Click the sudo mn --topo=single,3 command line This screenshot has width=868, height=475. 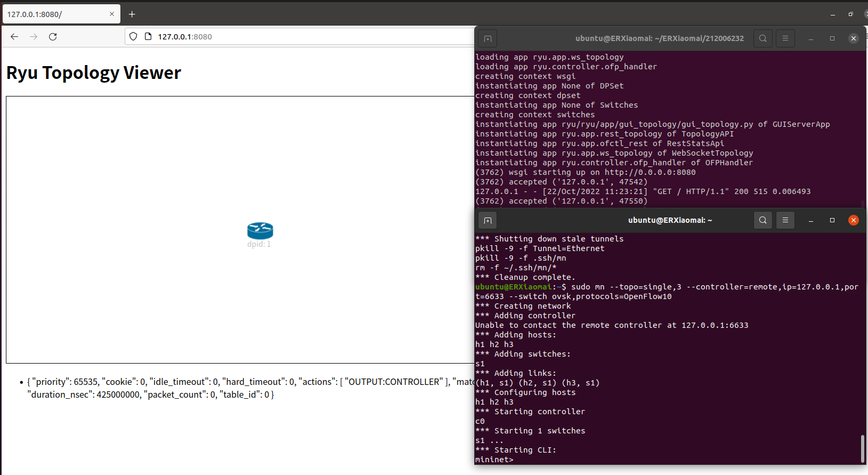pos(667,292)
